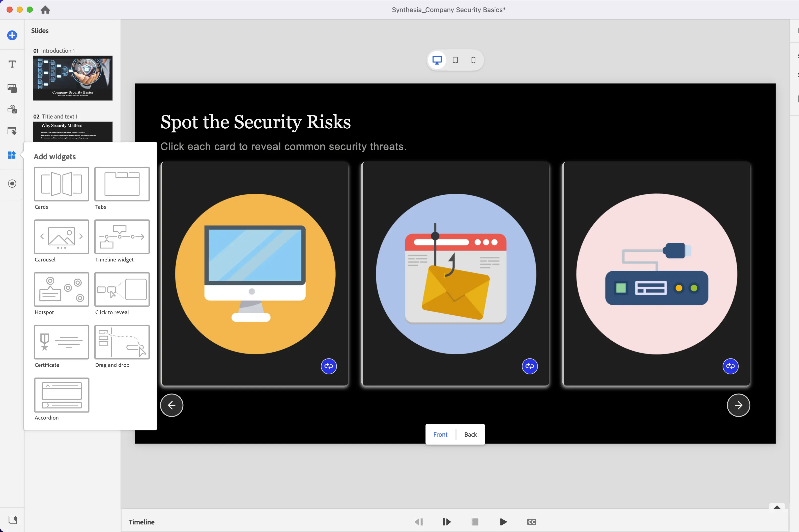Click the blue add slide plus icon

point(12,35)
